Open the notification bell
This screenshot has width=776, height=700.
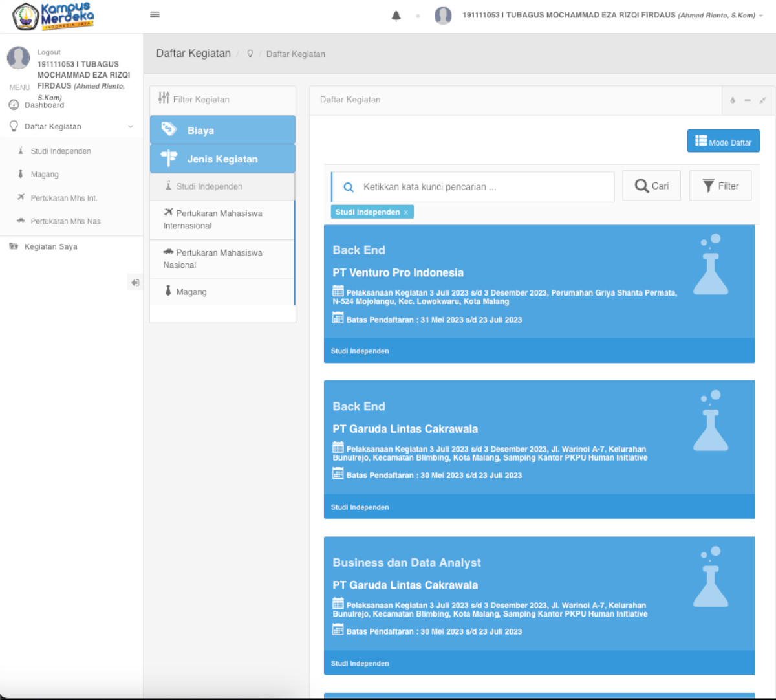click(396, 16)
